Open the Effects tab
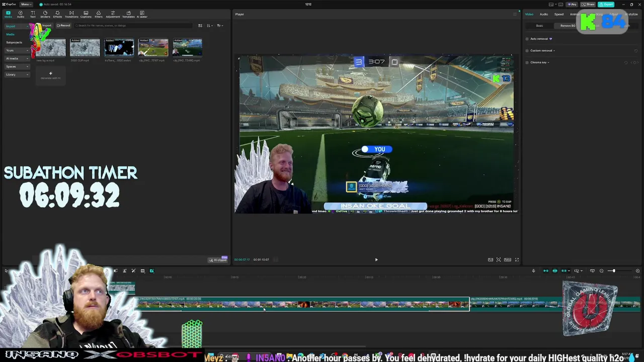Image resolution: width=644 pixels, height=362 pixels. pos(57,14)
